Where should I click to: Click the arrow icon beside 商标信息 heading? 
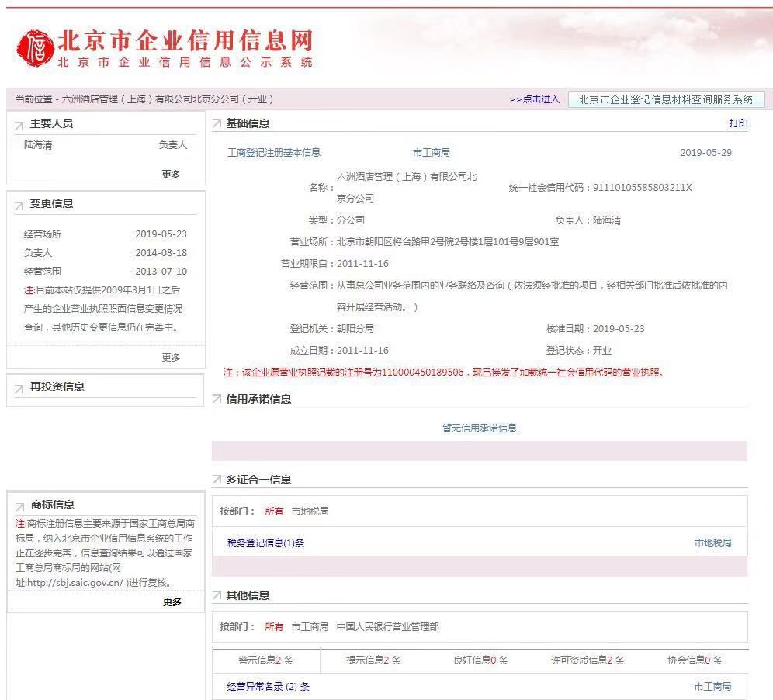(x=19, y=507)
